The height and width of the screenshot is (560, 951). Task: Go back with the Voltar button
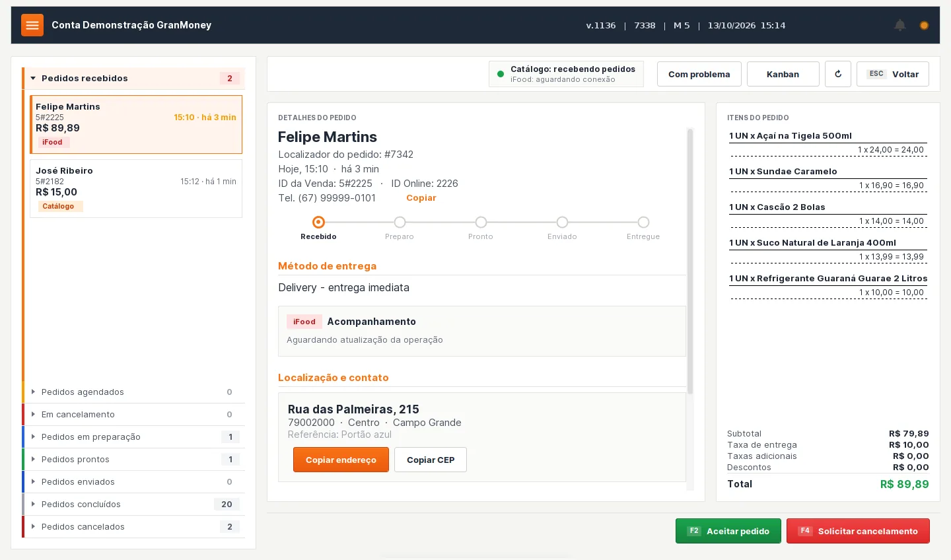[893, 74]
